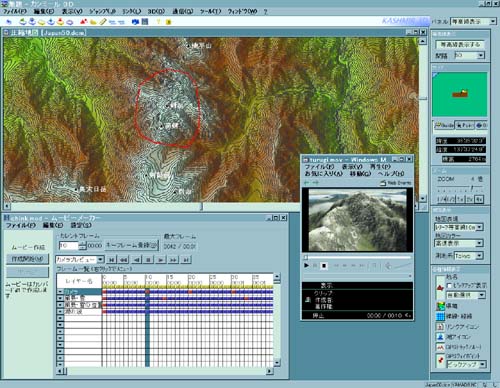Switch to the Point tab in navigator
This screenshot has width=500, height=388.
pyautogui.click(x=465, y=125)
